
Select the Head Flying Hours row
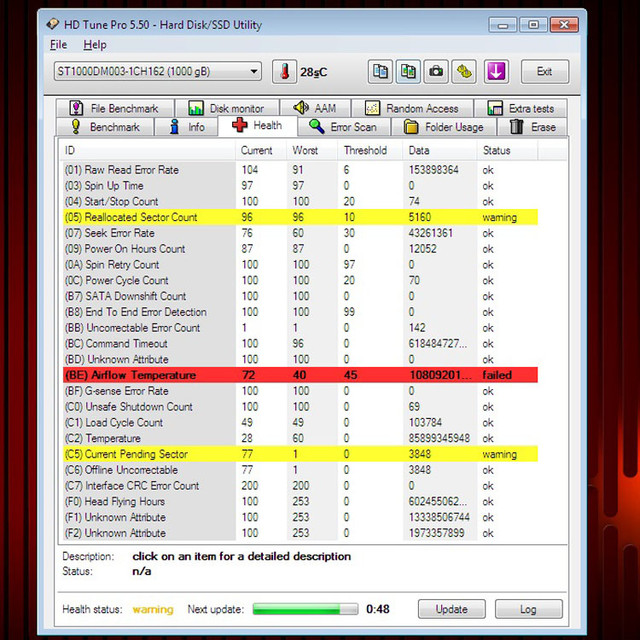pyautogui.click(x=300, y=502)
